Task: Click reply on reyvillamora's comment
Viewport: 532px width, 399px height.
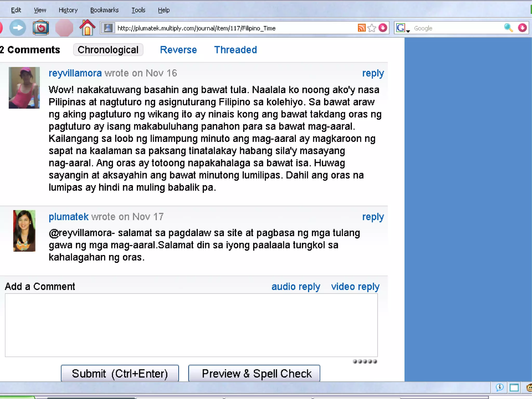Action: coord(373,73)
